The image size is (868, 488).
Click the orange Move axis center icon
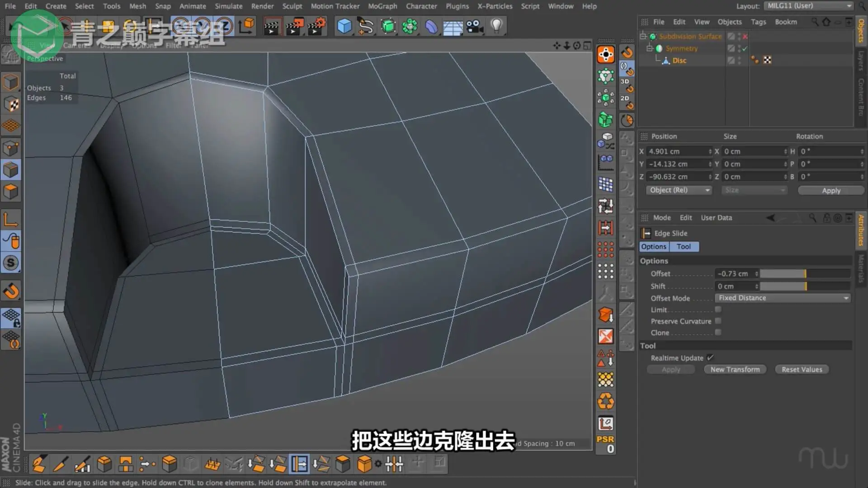click(x=606, y=54)
